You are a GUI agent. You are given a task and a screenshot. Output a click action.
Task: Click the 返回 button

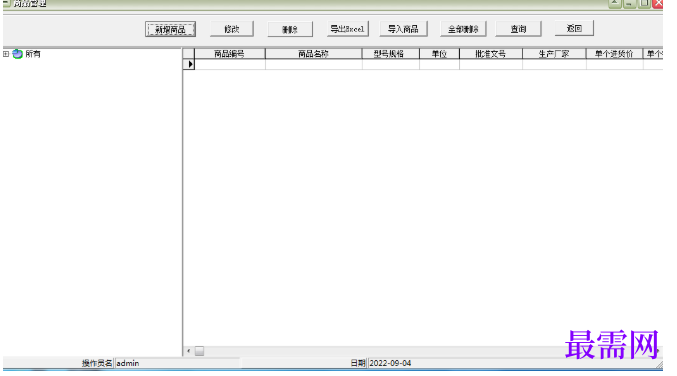pyautogui.click(x=574, y=28)
